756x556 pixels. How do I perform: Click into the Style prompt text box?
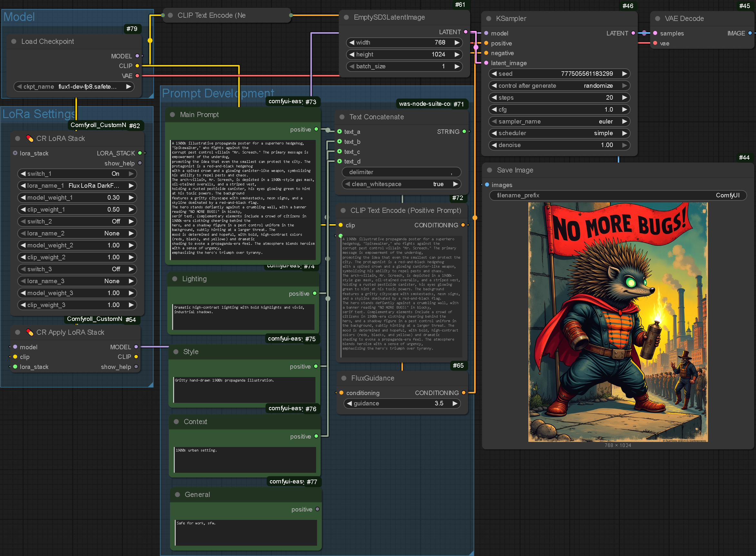pyautogui.click(x=244, y=390)
